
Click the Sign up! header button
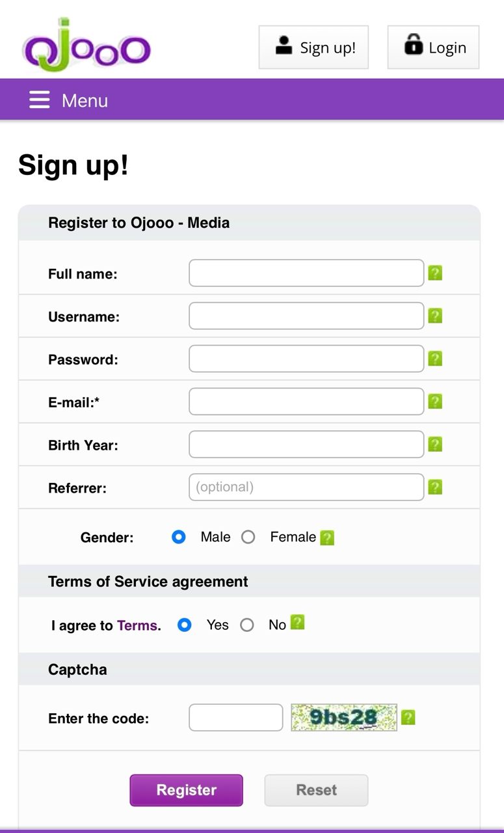point(313,48)
